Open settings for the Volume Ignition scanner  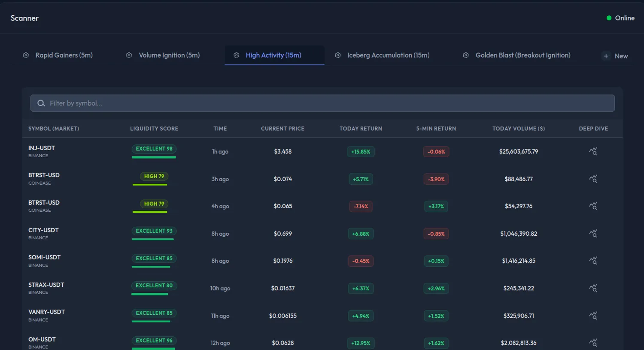click(x=129, y=55)
